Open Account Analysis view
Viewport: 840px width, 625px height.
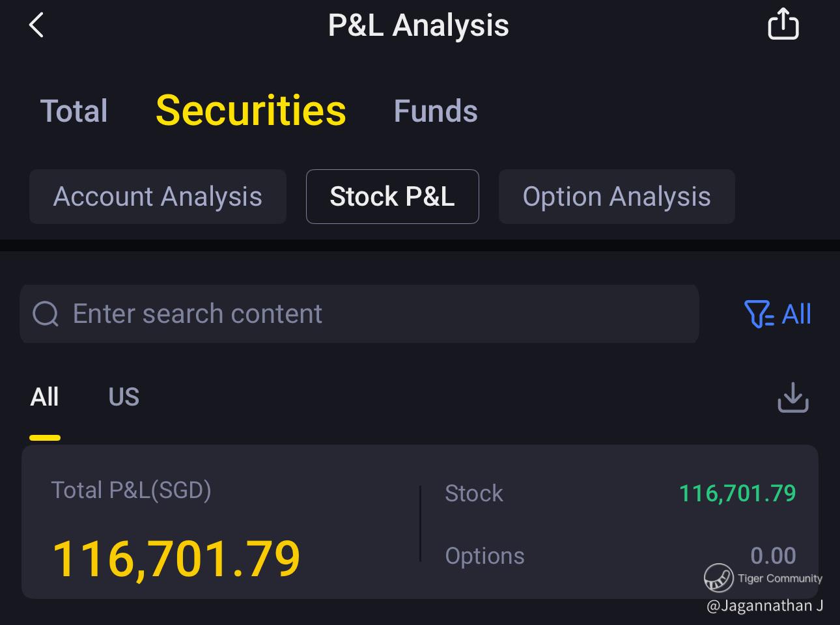tap(158, 197)
